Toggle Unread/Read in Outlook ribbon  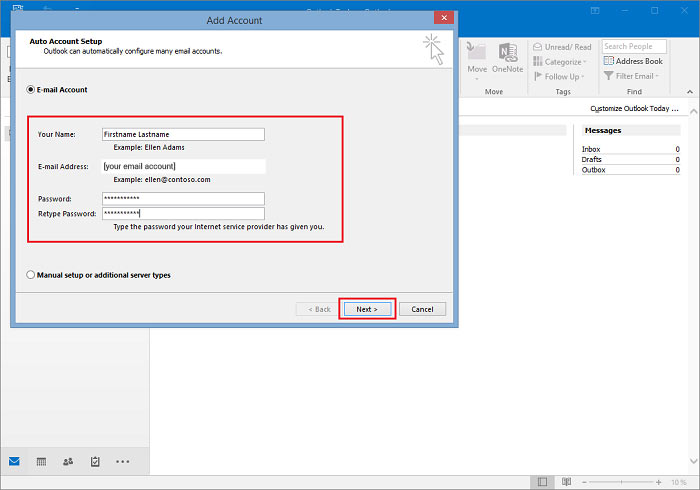click(562, 47)
